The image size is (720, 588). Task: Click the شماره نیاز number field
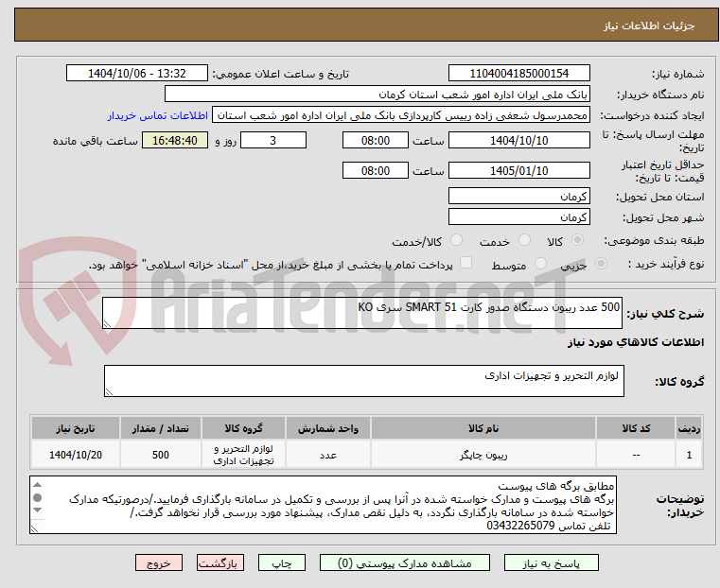(x=518, y=74)
